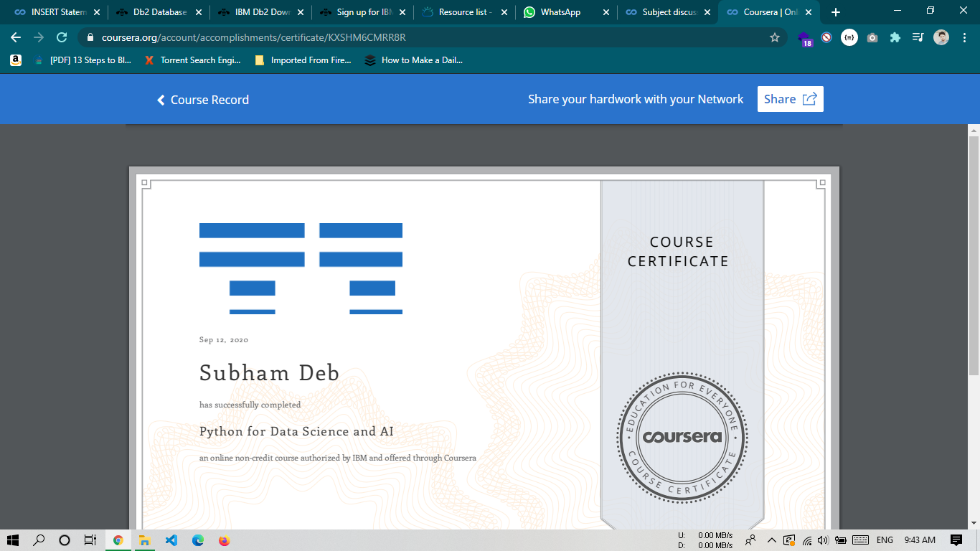Click Chrome icon in taskbar
Image resolution: width=980 pixels, height=551 pixels.
pos(118,540)
